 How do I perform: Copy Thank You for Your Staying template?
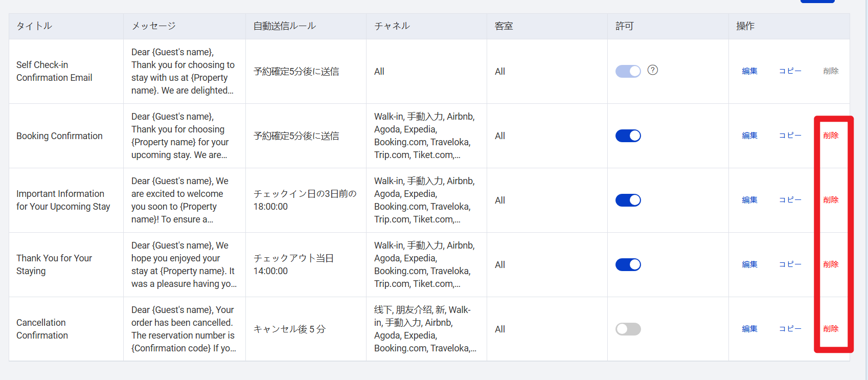coord(790,264)
